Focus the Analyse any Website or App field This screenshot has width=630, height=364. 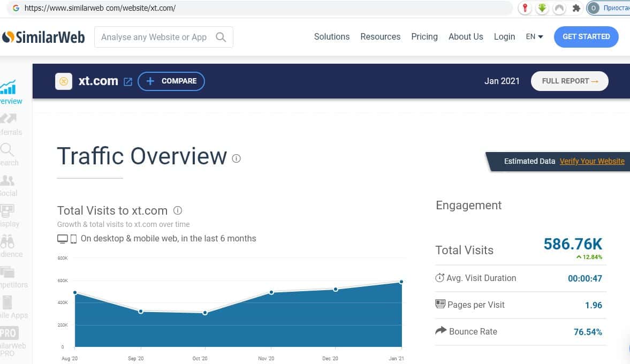click(x=164, y=37)
